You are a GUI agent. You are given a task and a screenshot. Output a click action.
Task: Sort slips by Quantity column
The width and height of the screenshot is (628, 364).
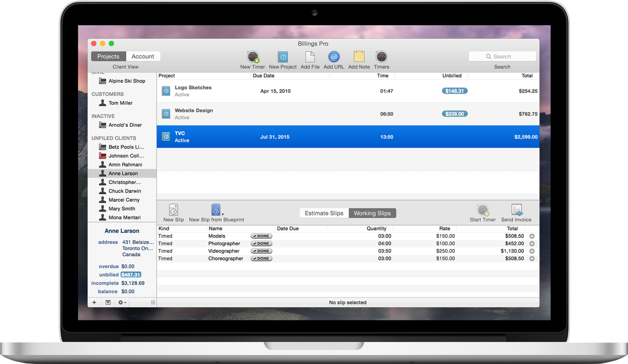click(376, 229)
